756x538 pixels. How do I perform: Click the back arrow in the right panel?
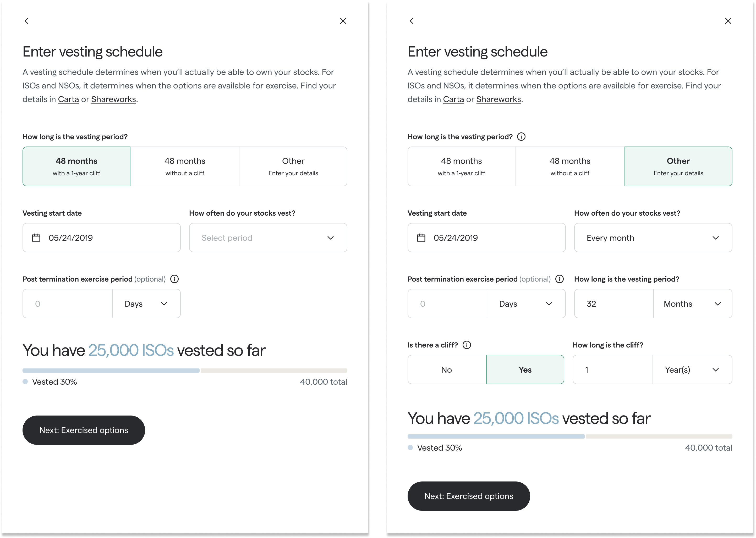[412, 21]
